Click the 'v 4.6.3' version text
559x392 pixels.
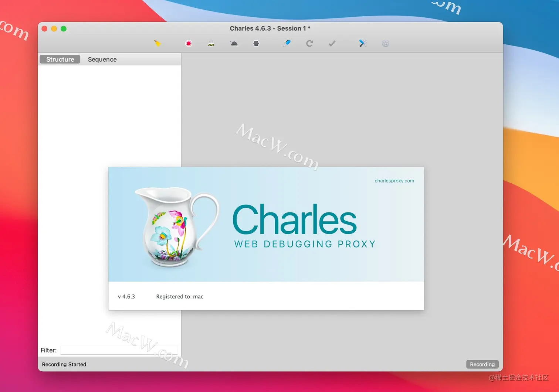click(x=126, y=297)
